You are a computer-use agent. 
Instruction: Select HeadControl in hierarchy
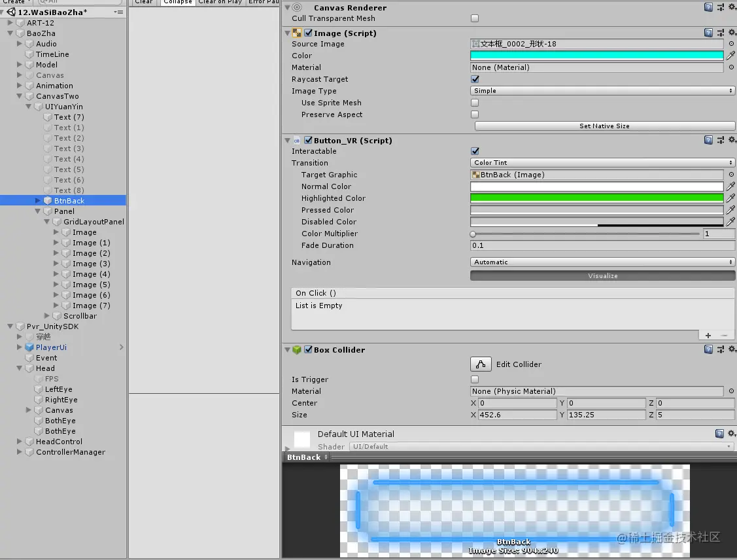(60, 442)
